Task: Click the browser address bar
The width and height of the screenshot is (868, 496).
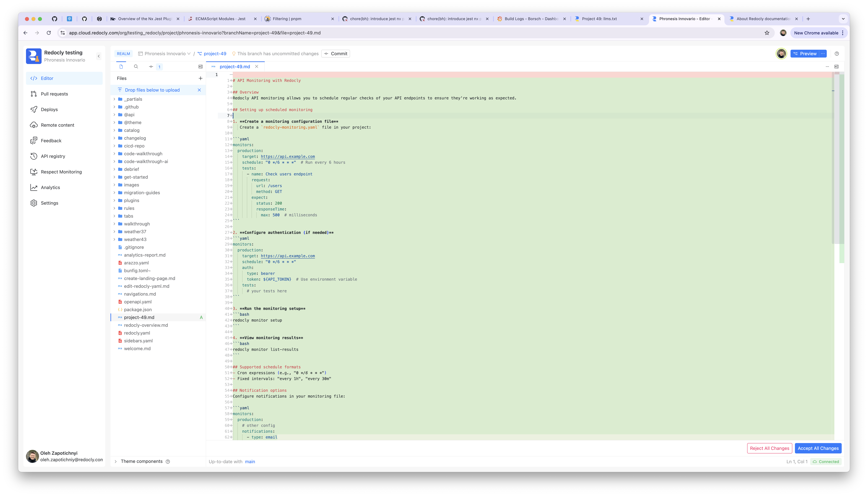Action: tap(412, 33)
